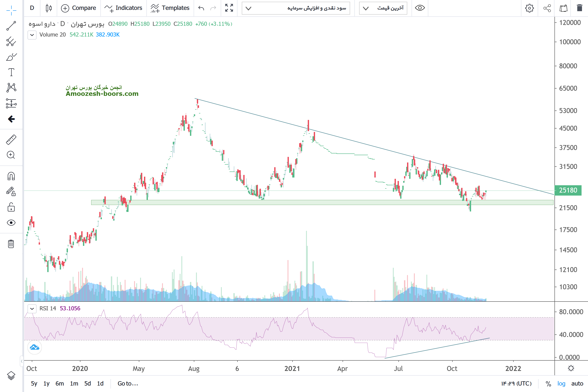588x392 pixels.
Task: Toggle auto scale option
Action: click(x=577, y=383)
